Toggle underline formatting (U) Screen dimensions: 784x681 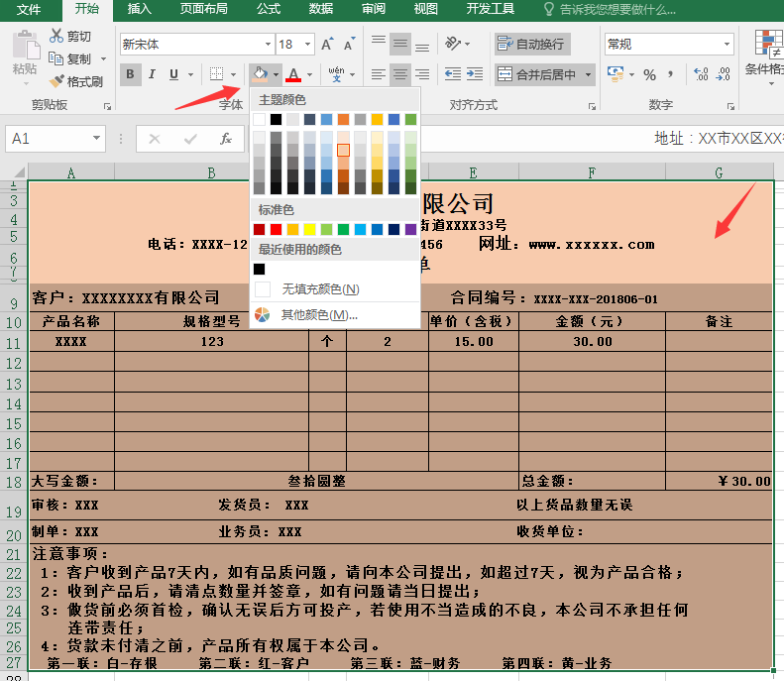click(173, 74)
